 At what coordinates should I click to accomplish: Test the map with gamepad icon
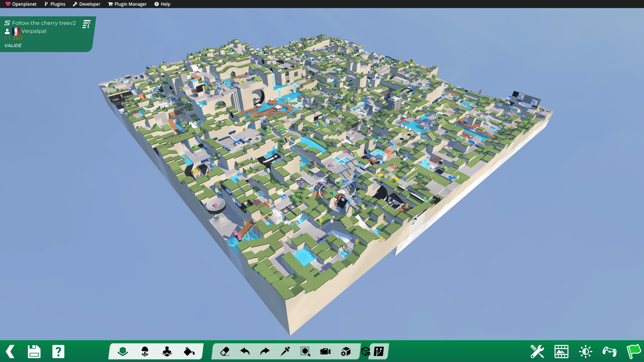tap(610, 352)
